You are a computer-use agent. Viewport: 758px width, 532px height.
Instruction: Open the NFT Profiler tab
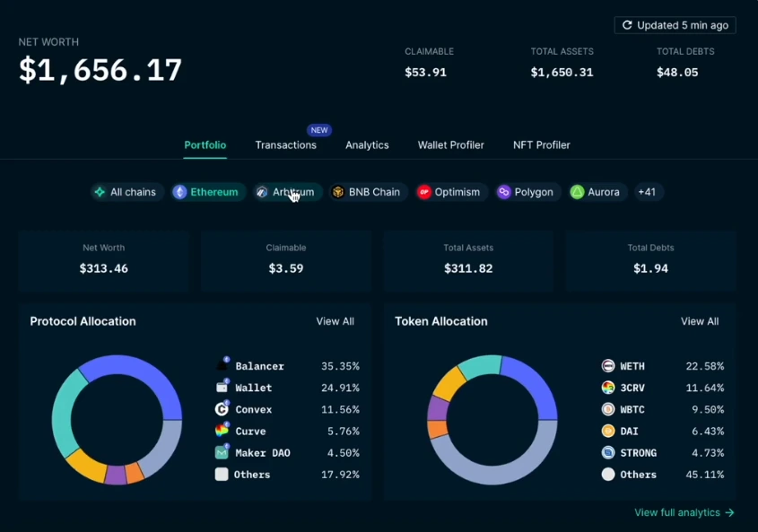tap(541, 144)
